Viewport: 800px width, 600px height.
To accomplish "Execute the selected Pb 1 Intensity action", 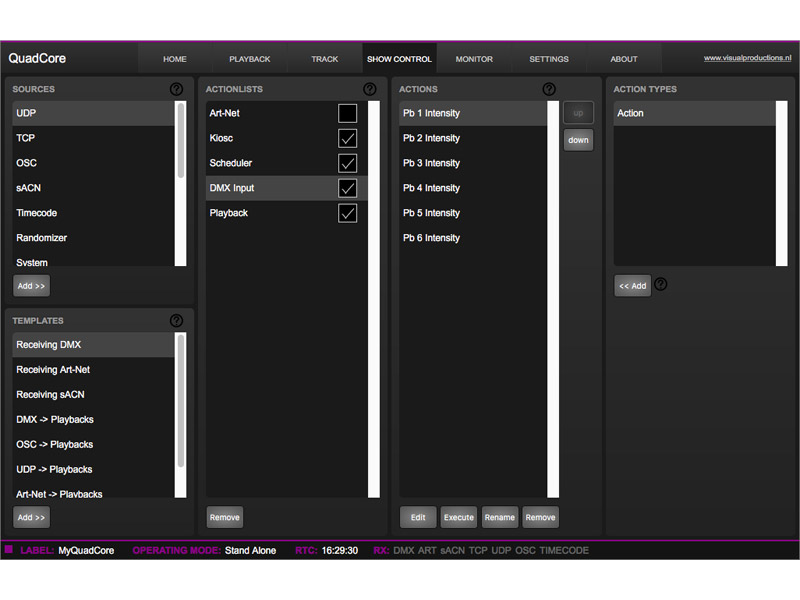I will 458,517.
